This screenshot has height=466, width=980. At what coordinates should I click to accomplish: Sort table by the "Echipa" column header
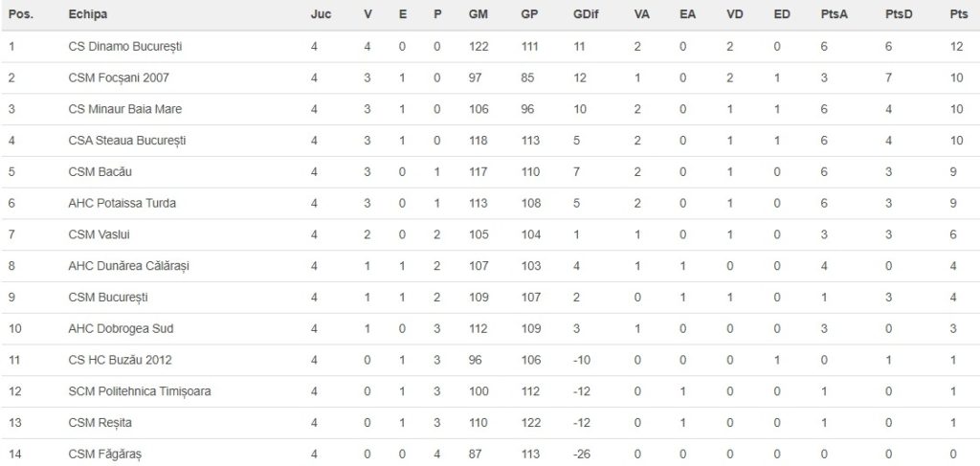point(88,15)
